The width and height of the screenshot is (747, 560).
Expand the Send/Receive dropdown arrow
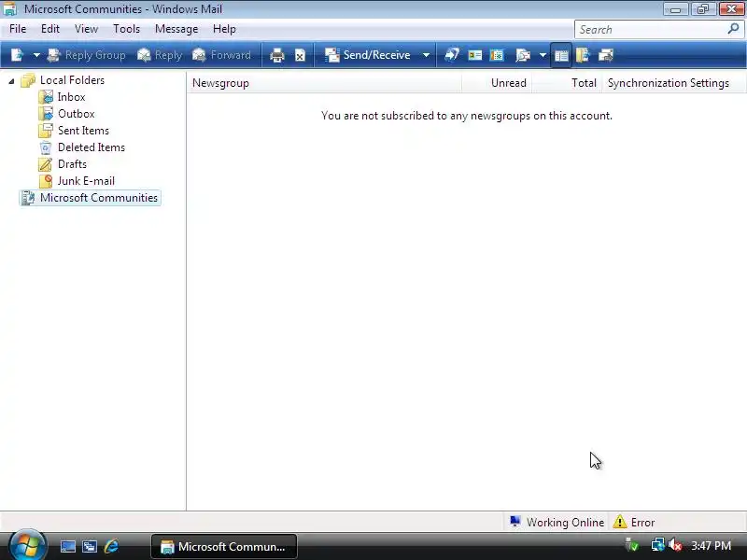(x=426, y=55)
